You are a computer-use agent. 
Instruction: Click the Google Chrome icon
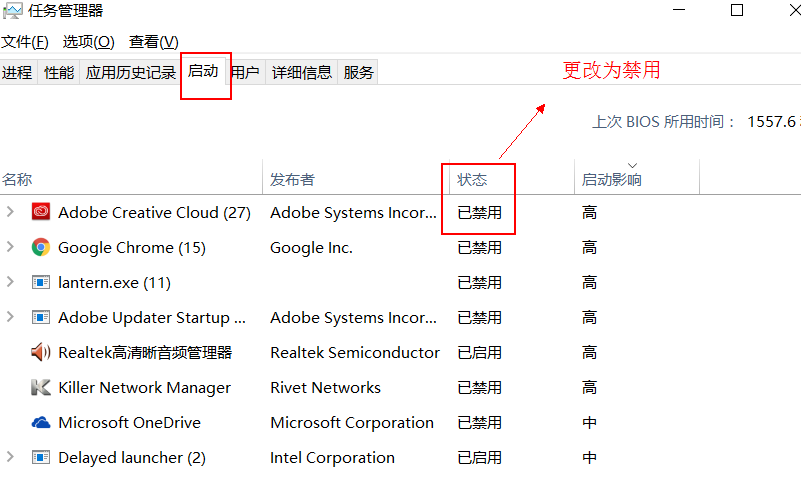click(41, 247)
